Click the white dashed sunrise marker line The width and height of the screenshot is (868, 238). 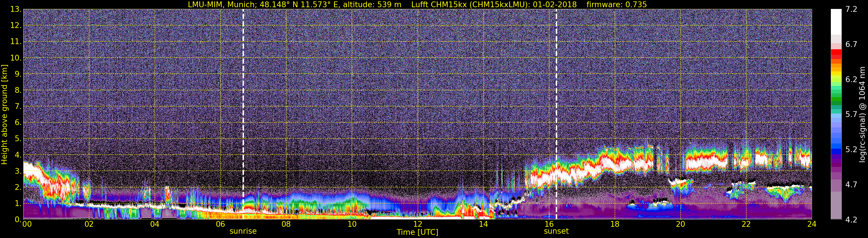pyautogui.click(x=243, y=114)
